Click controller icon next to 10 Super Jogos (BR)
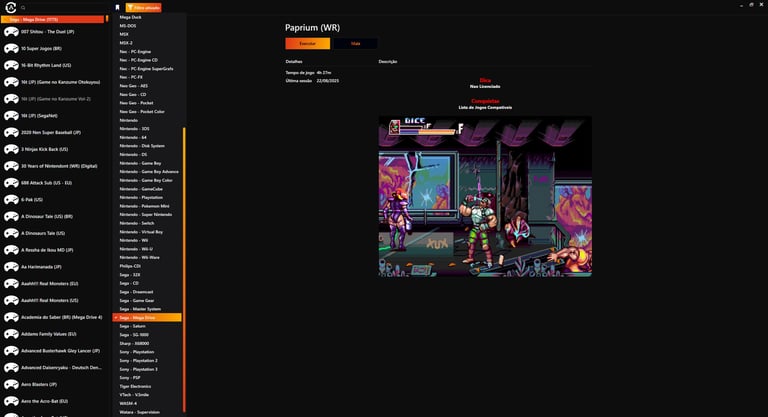768x417 pixels. pyautogui.click(x=11, y=49)
